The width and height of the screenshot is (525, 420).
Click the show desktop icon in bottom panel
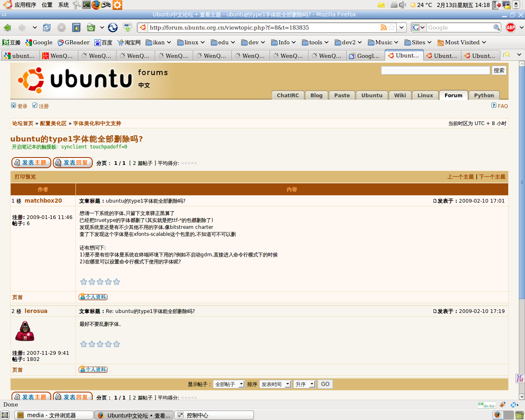pyautogui.click(x=5, y=415)
